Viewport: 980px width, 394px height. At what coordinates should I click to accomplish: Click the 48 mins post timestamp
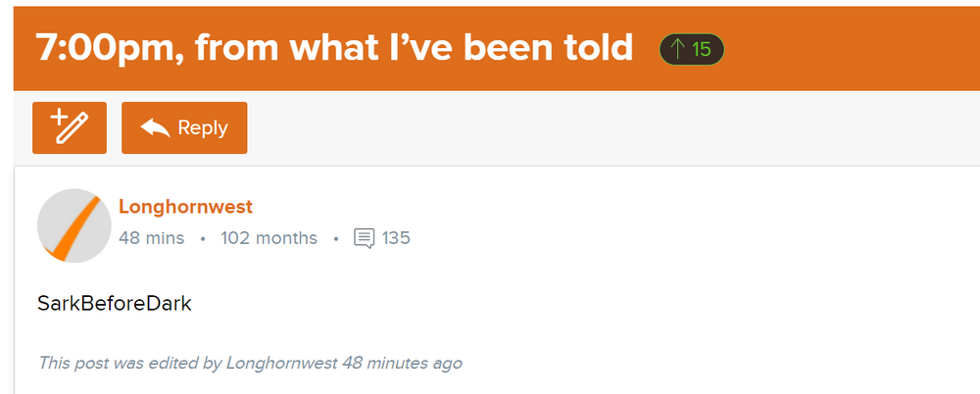tap(151, 238)
